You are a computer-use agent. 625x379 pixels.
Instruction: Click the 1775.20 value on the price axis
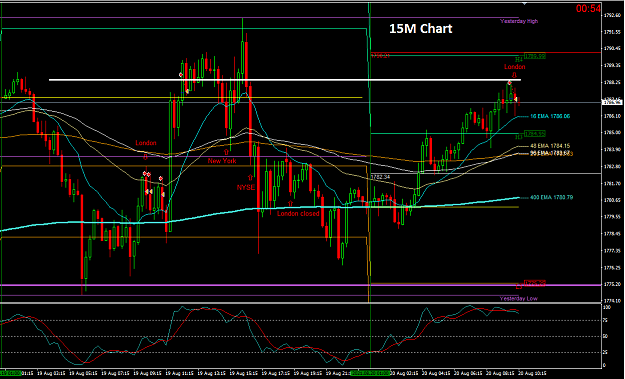pos(612,284)
